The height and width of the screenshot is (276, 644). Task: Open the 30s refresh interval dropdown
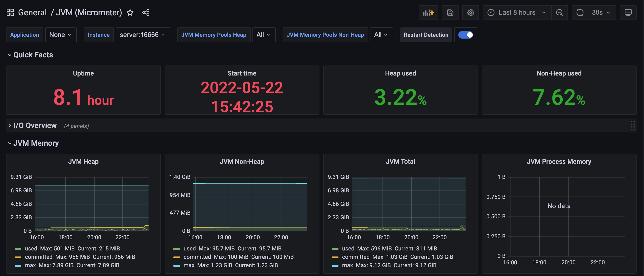[x=601, y=13]
